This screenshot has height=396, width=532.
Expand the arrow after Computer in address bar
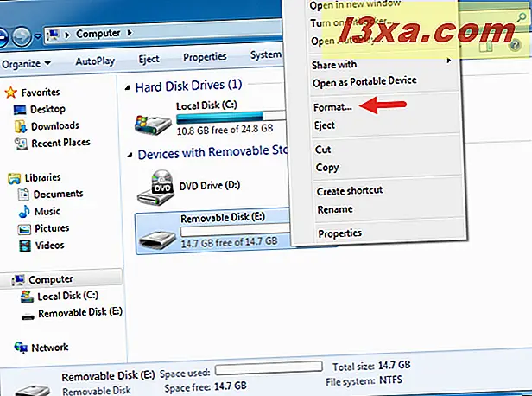pyautogui.click(x=130, y=33)
